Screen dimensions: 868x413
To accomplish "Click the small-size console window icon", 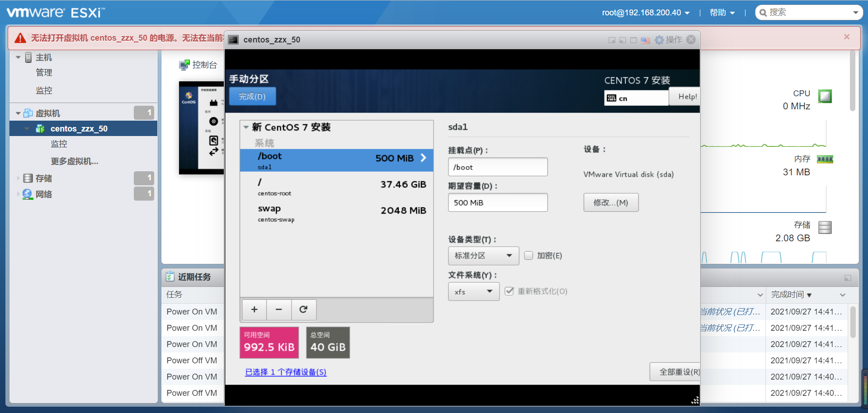I will pyautogui.click(x=612, y=40).
